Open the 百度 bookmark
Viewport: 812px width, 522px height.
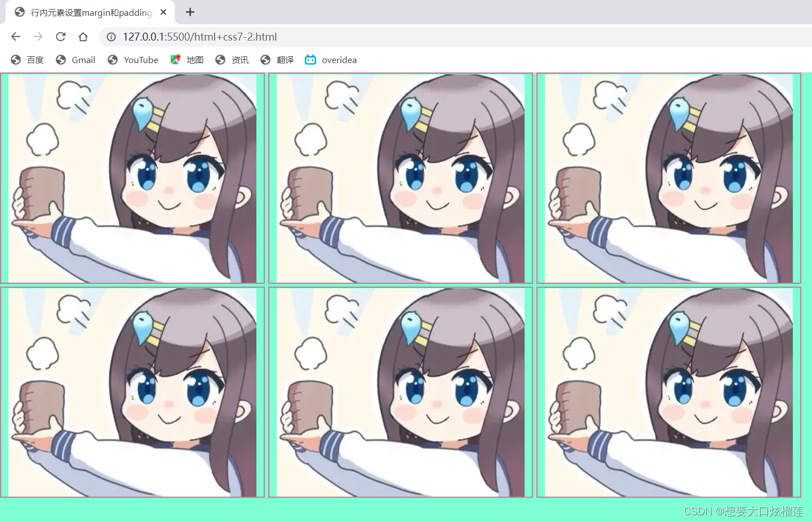27,60
